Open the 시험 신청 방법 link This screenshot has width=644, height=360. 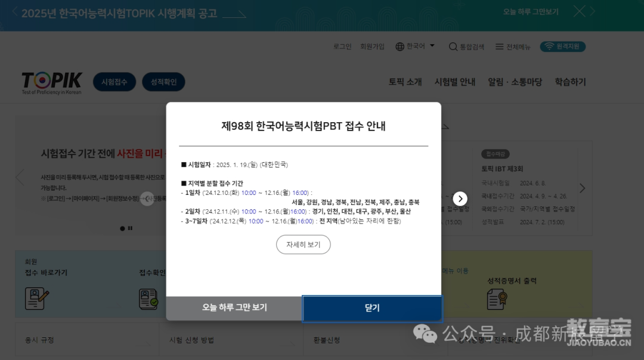(x=191, y=340)
